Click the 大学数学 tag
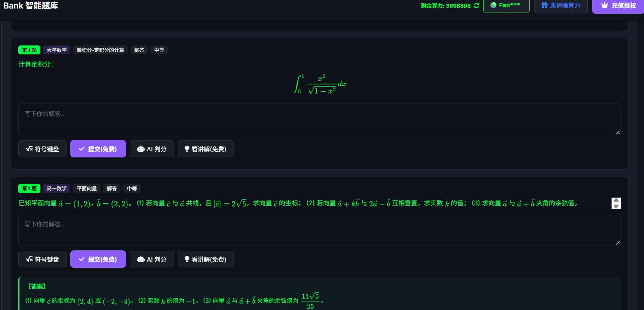 tap(56, 50)
